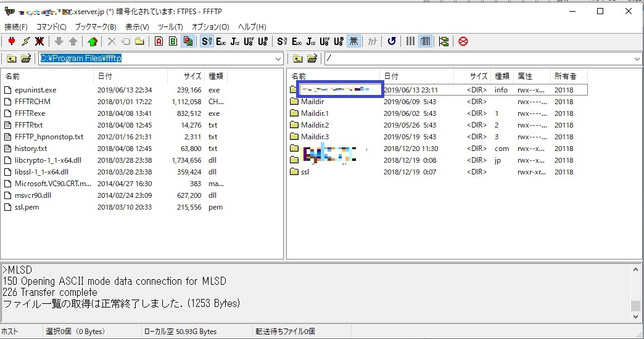Select msvcr90.dll in local list
The width and height of the screenshot is (644, 339).
click(x=33, y=195)
